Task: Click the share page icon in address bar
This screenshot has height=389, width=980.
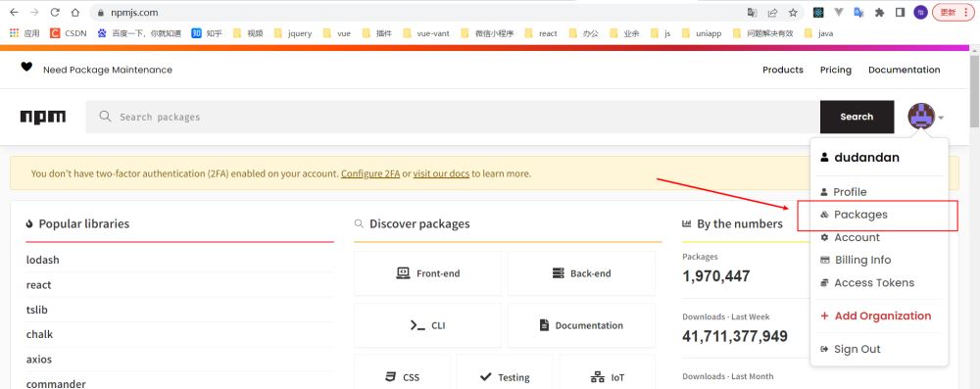Action: pos(772,12)
